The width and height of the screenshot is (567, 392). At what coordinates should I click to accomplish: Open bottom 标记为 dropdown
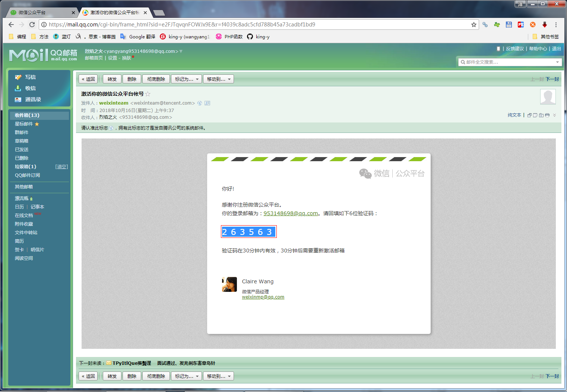pyautogui.click(x=187, y=376)
